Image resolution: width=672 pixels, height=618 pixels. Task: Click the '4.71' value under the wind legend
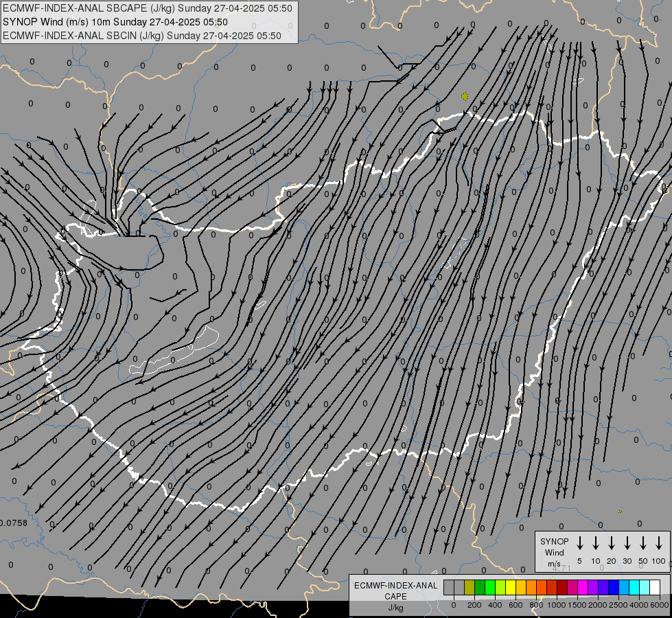(x=561, y=568)
